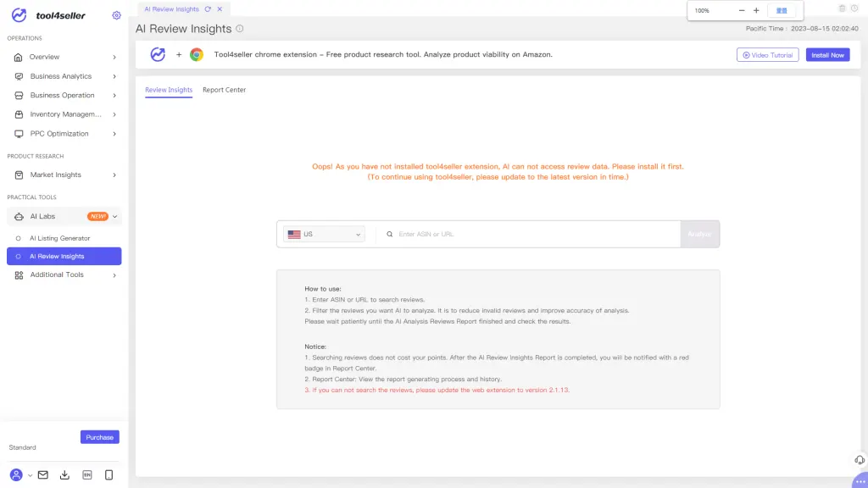Switch to the Report Center tab
Screen dimensions: 868x488
pyautogui.click(x=224, y=90)
